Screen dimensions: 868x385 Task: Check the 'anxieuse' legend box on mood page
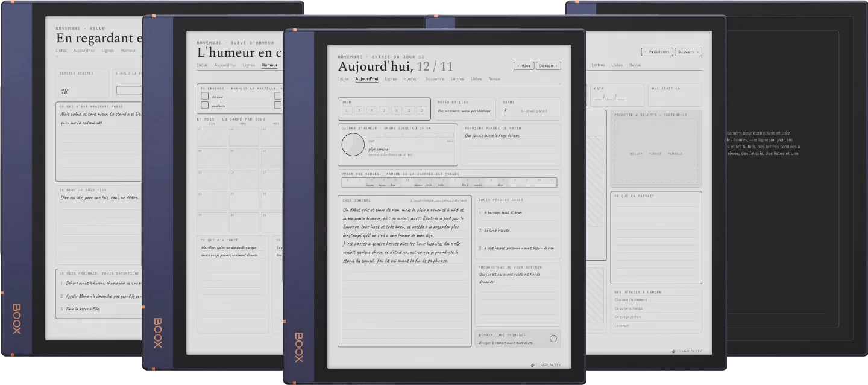204,105
